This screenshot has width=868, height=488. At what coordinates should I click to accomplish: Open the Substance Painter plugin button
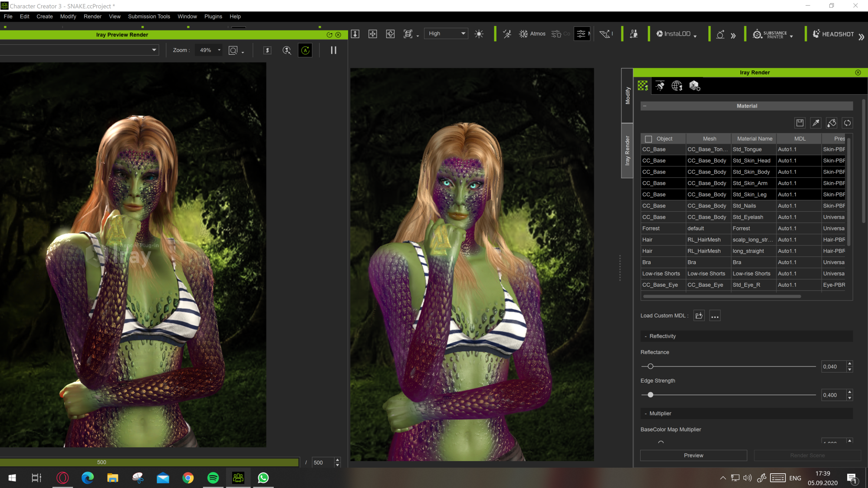pyautogui.click(x=770, y=34)
